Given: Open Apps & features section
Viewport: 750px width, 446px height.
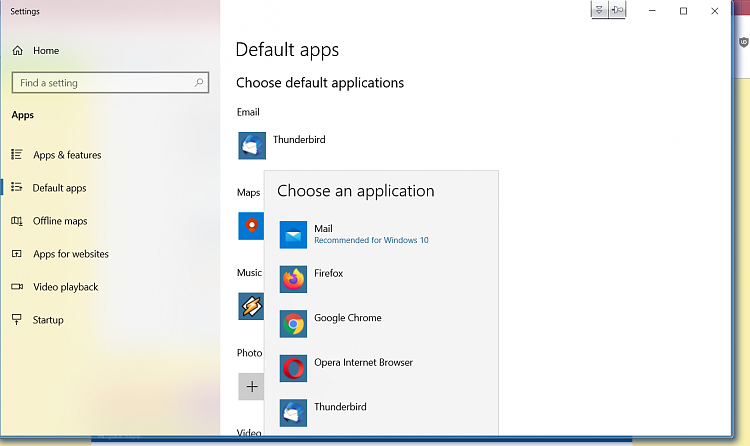Looking at the screenshot, I should pos(67,155).
